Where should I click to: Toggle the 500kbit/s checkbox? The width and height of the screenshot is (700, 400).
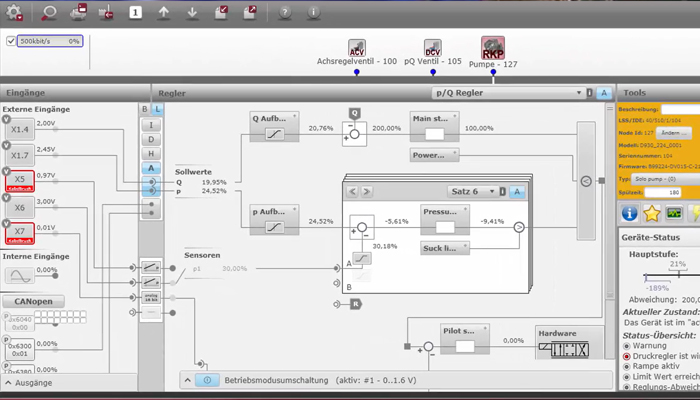[x=12, y=42]
